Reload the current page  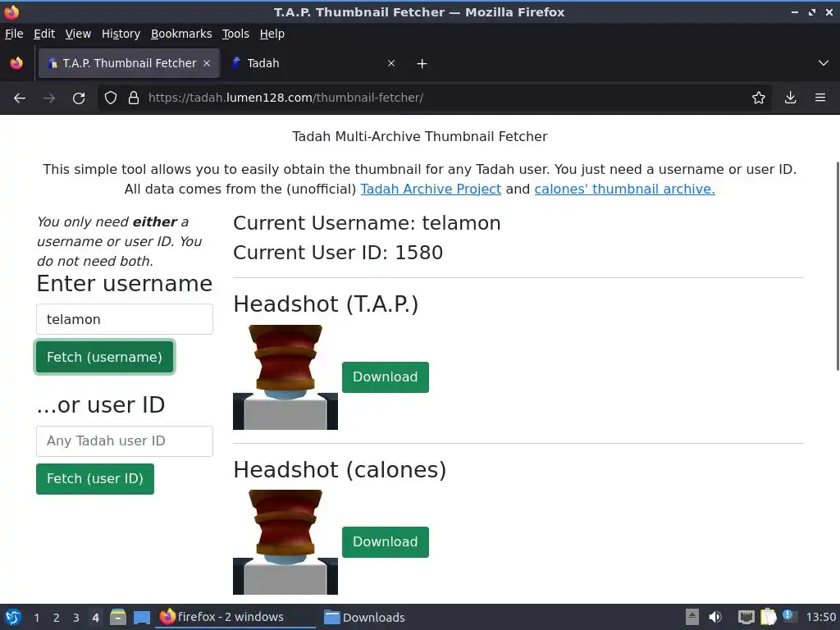(x=79, y=98)
